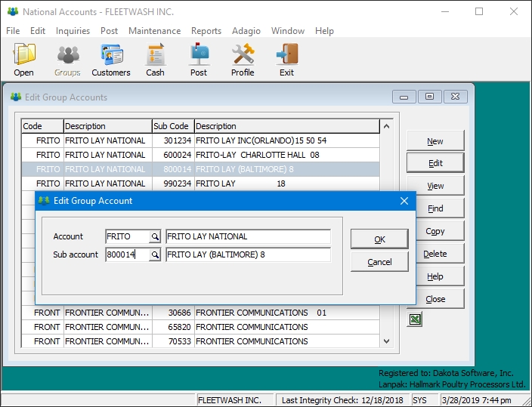Click Last Integrity Check status entry
The height and width of the screenshot is (407, 532).
click(342, 400)
